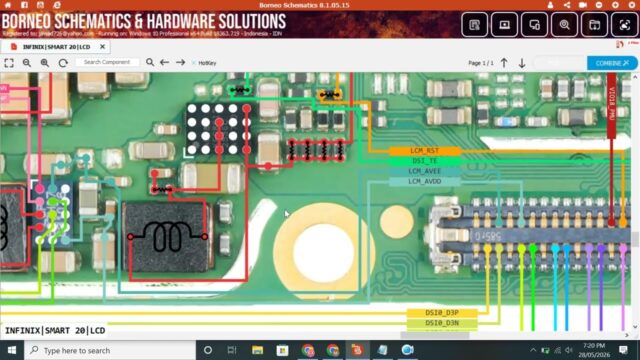Click the folder browse icon in the banner
Screen dimensions: 640x360
point(594,25)
